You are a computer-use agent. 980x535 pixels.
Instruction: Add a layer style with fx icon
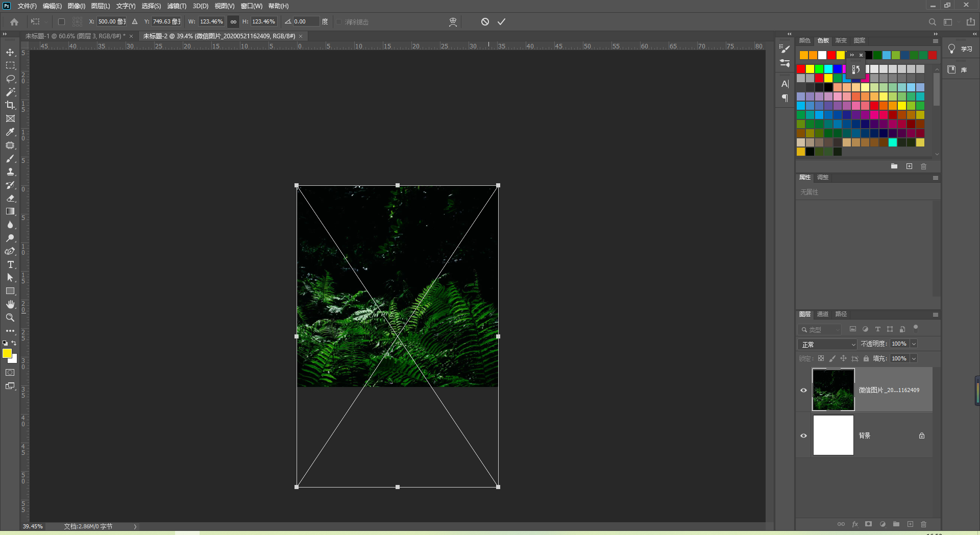point(855,524)
